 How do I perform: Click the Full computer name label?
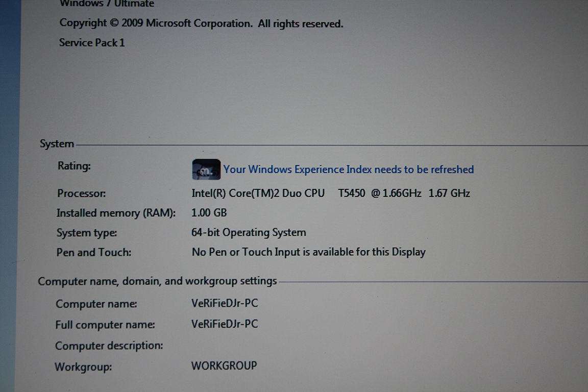(105, 325)
